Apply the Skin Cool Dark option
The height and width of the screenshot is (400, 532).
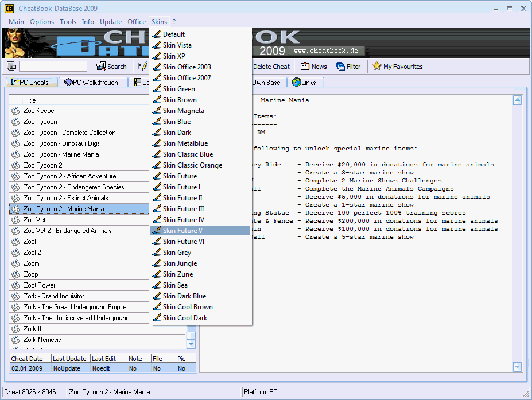[x=185, y=318]
